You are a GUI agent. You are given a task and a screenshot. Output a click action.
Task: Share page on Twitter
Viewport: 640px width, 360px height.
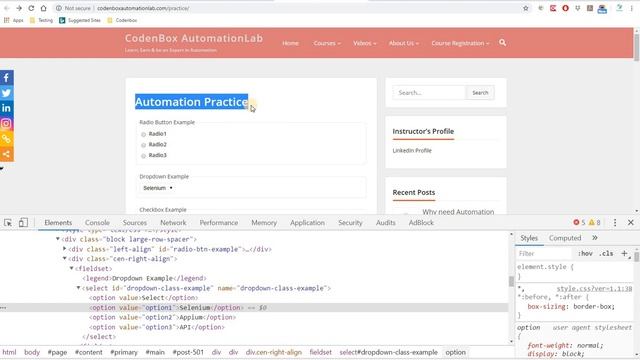pyautogui.click(x=7, y=93)
